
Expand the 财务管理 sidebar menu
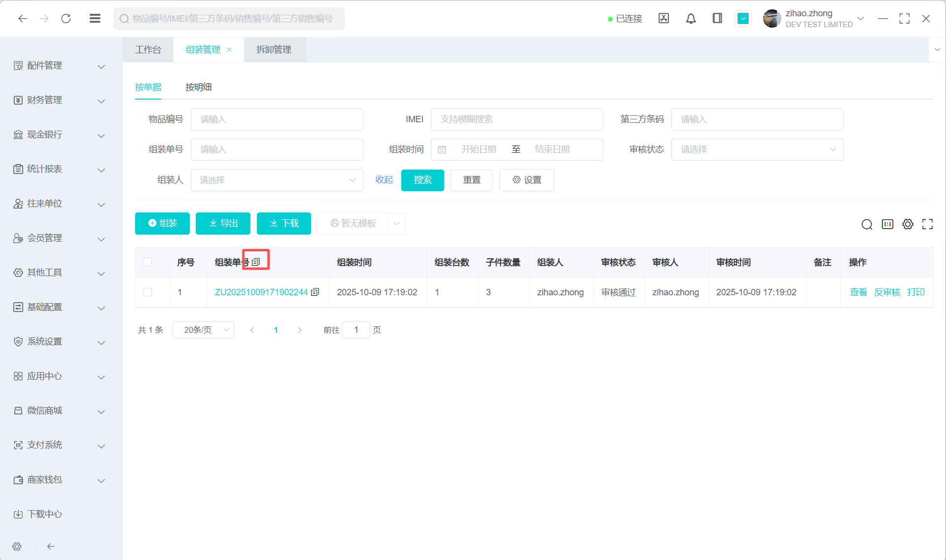click(x=59, y=100)
